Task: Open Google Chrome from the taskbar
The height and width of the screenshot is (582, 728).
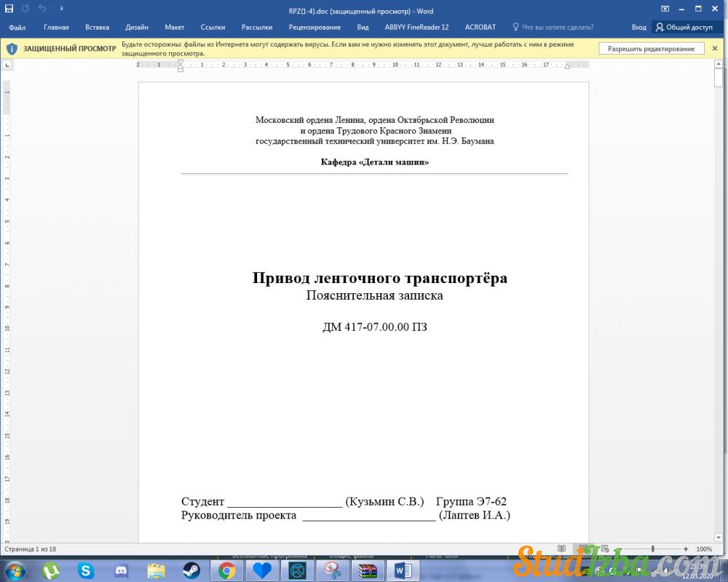Action: pyautogui.click(x=226, y=570)
